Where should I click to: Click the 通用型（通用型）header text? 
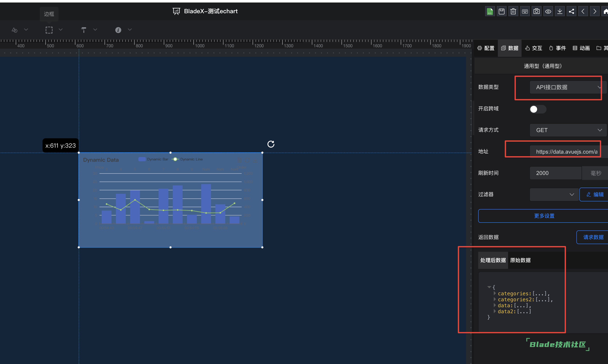(x=543, y=66)
